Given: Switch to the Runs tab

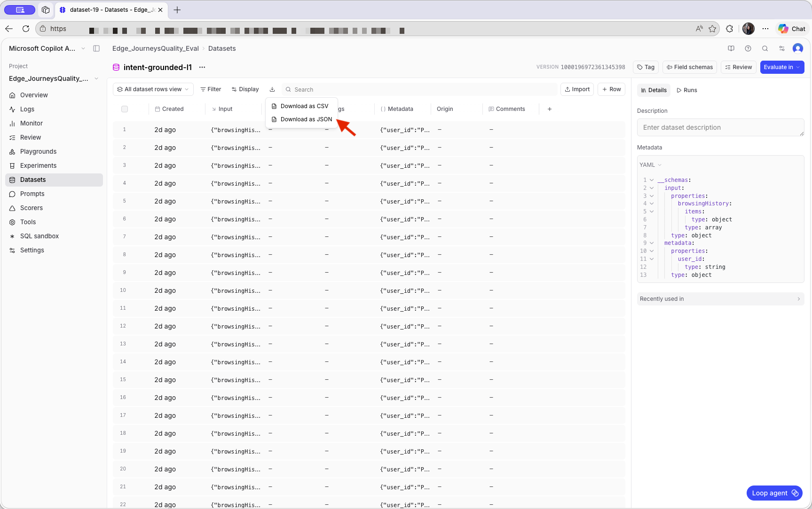Looking at the screenshot, I should [687, 90].
